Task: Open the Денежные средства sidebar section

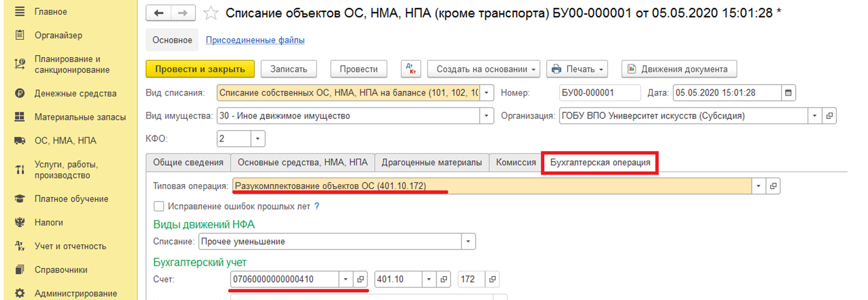Action: (x=75, y=94)
